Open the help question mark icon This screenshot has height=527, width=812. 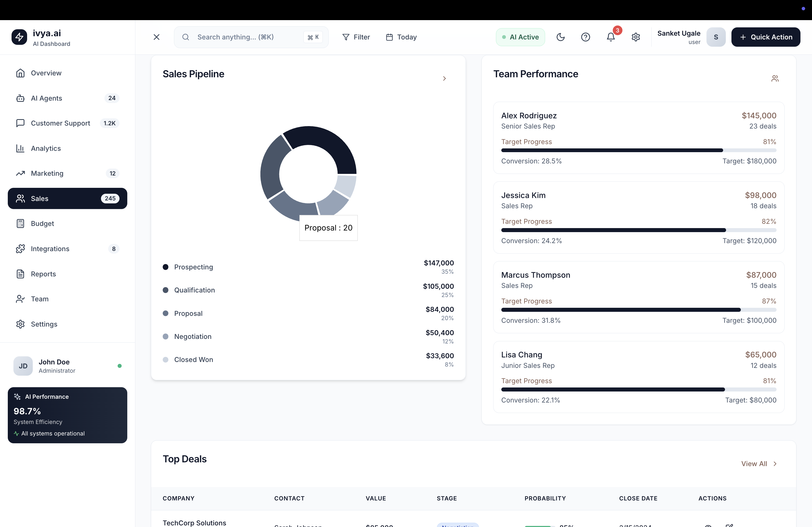coord(585,37)
